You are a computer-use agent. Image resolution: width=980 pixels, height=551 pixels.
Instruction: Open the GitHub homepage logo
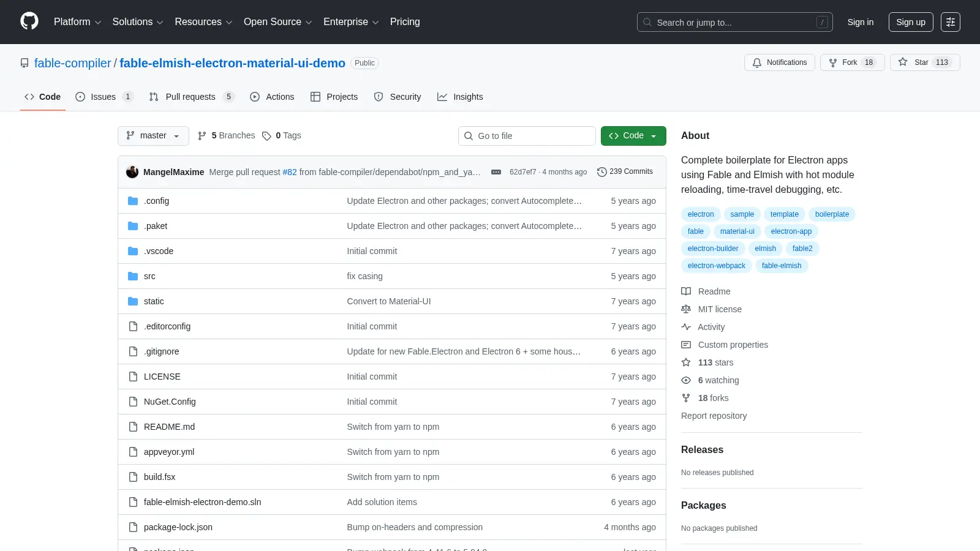tap(29, 21)
